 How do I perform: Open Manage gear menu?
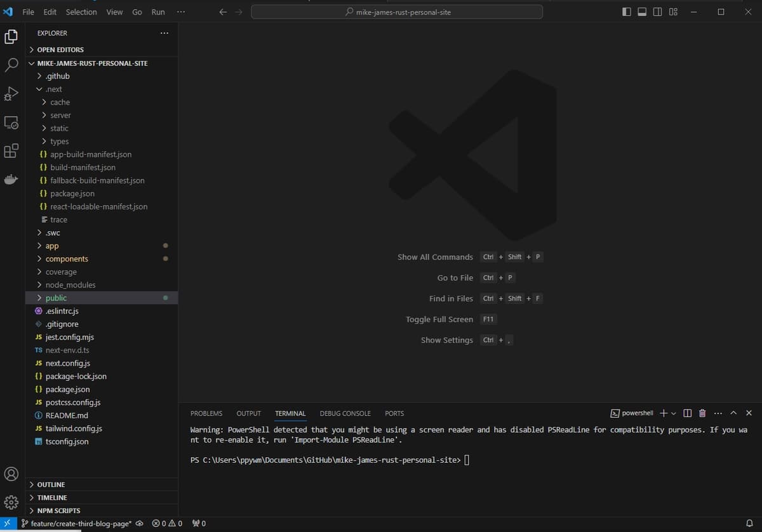point(11,502)
